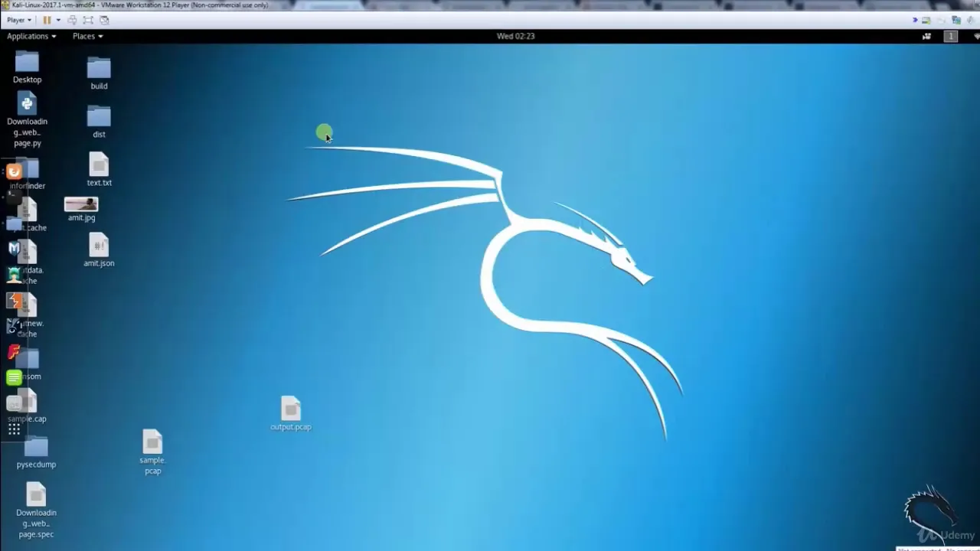The height and width of the screenshot is (551, 980).
Task: Open the Desktop folder icon
Action: (27, 67)
